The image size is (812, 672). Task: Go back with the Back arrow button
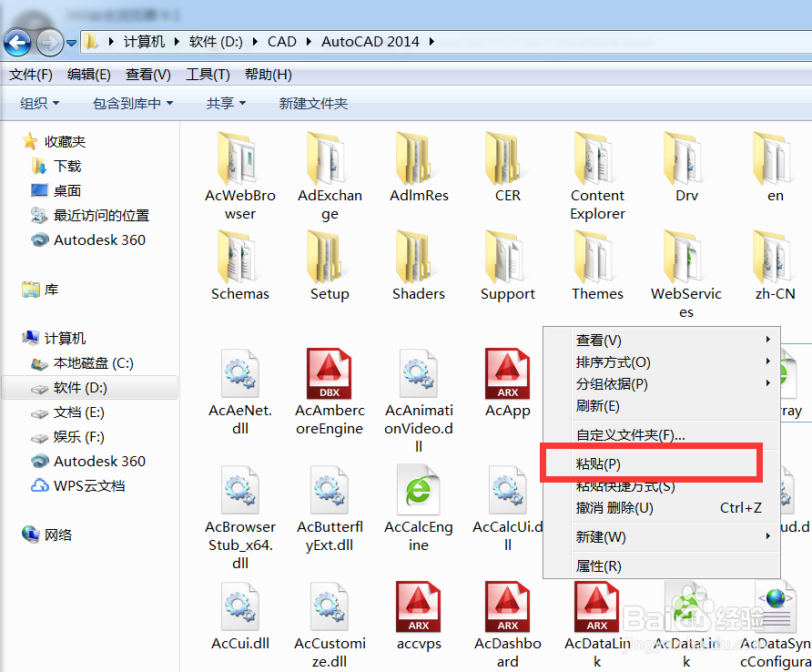point(17,42)
